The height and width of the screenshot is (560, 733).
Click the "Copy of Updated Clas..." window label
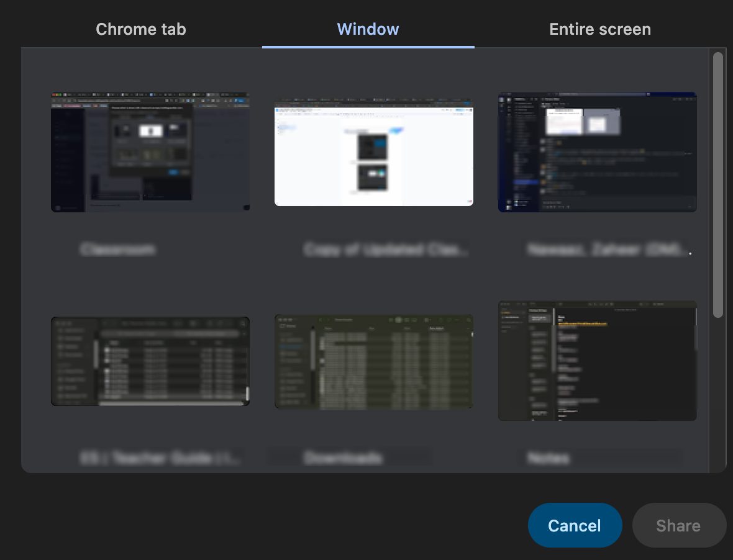[x=385, y=250]
